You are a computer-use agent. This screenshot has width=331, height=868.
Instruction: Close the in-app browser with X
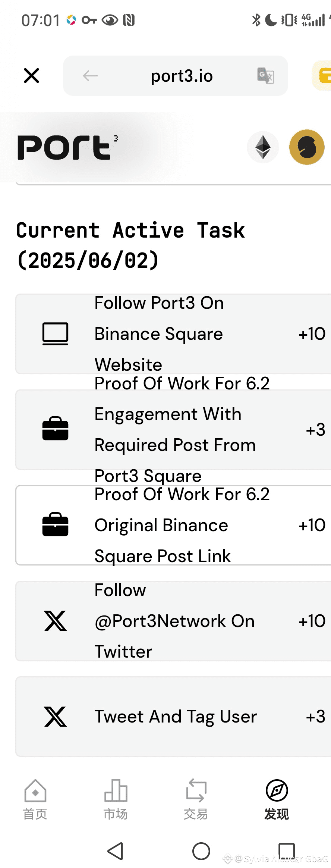coord(31,76)
